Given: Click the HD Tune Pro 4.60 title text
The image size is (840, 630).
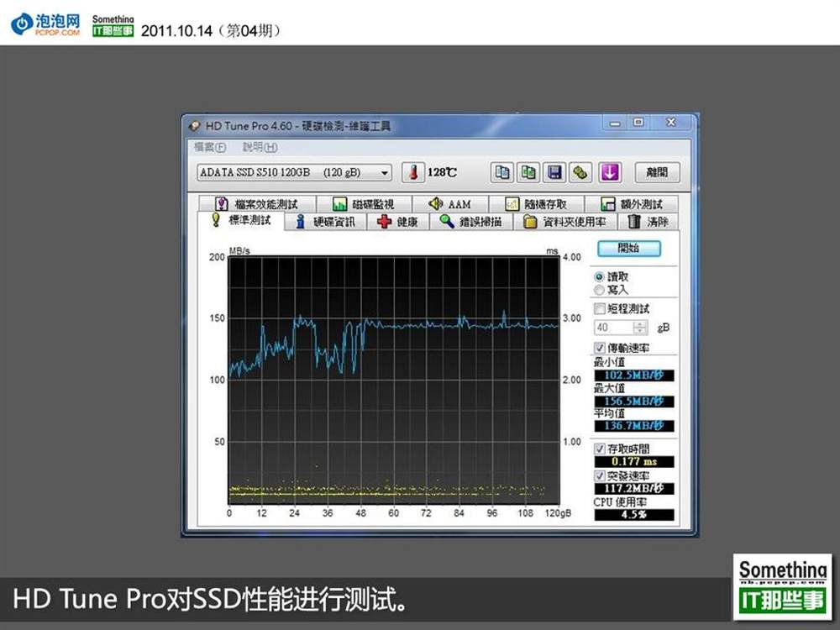Looking at the screenshot, I should pos(298,127).
